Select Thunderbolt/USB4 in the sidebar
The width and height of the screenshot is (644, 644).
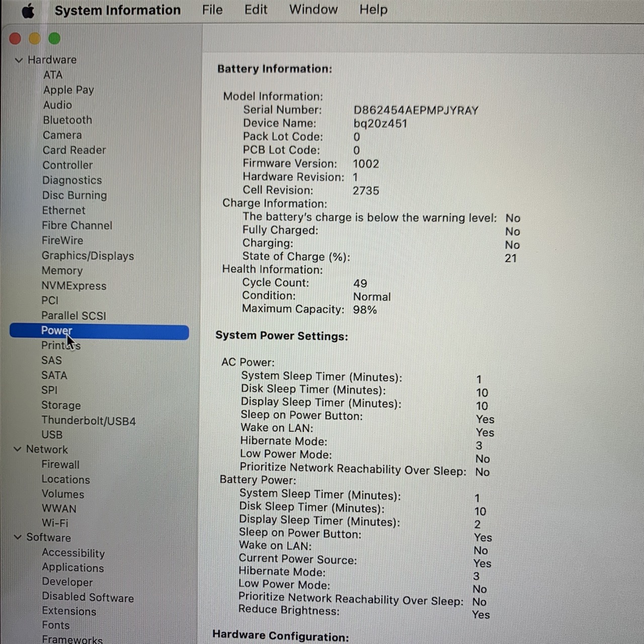(x=89, y=421)
